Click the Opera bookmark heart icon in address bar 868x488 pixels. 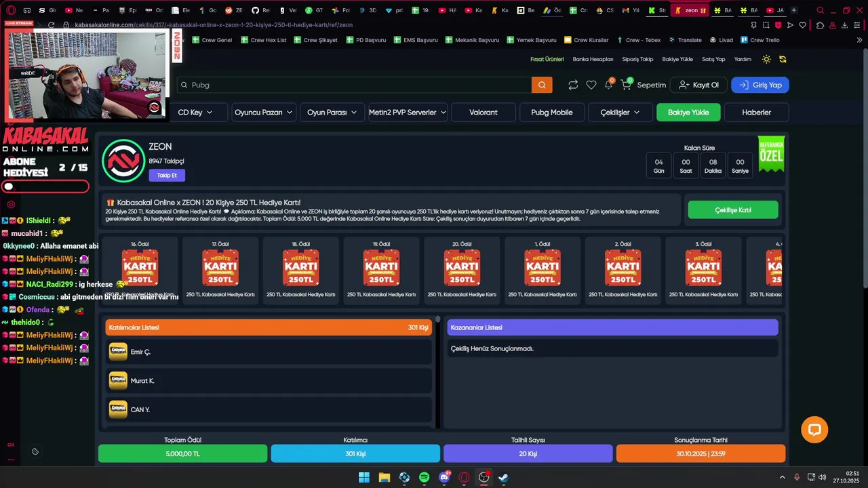click(803, 25)
